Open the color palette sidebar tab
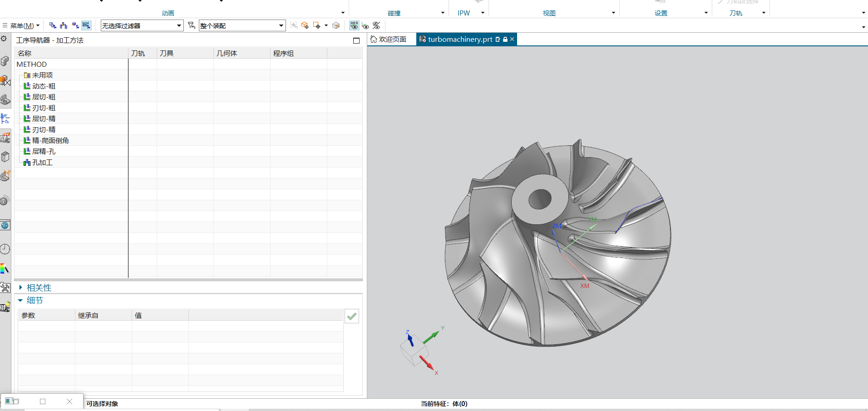This screenshot has height=411, width=868. (x=5, y=269)
